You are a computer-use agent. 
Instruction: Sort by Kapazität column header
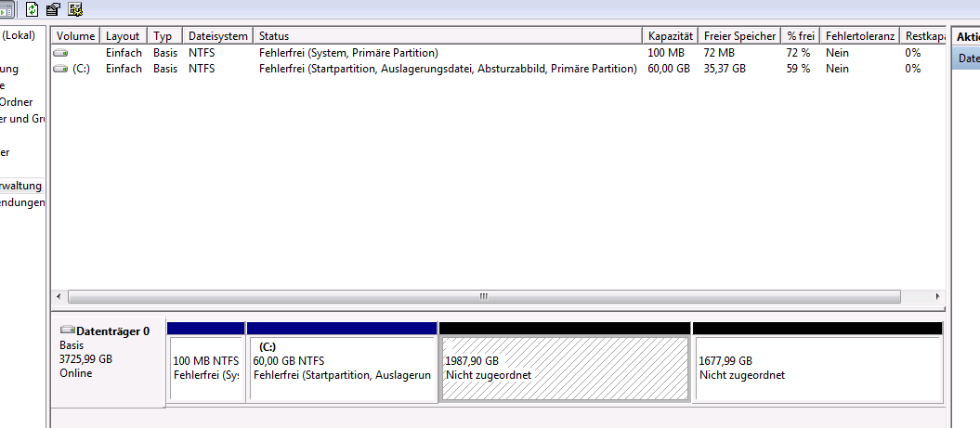670,36
